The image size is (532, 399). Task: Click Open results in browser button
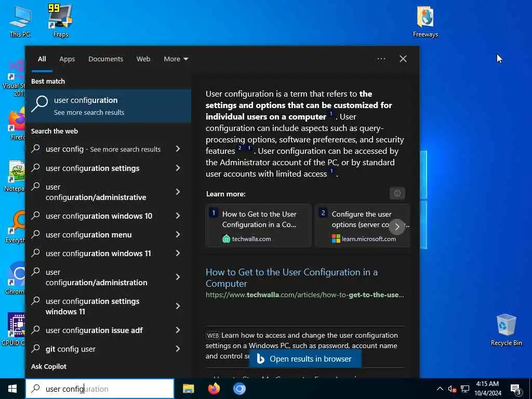(x=305, y=359)
